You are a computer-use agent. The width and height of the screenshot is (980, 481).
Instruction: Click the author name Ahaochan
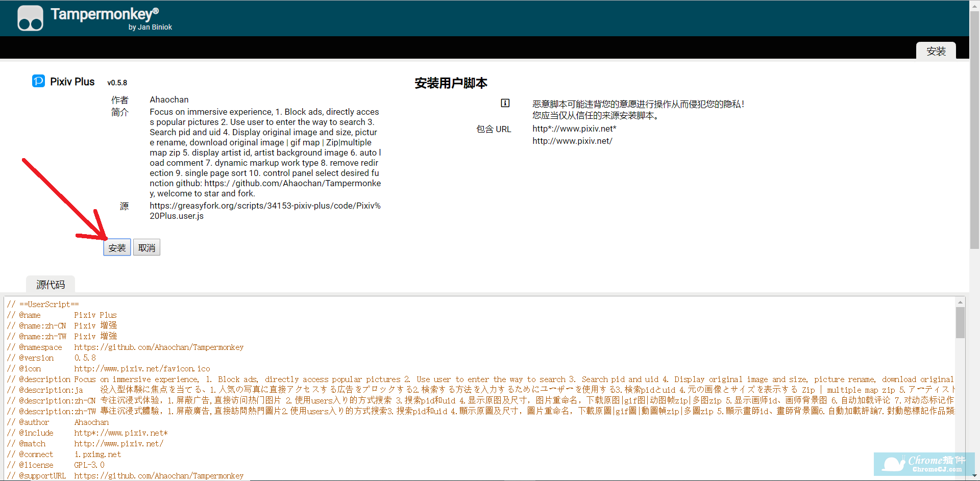click(169, 99)
